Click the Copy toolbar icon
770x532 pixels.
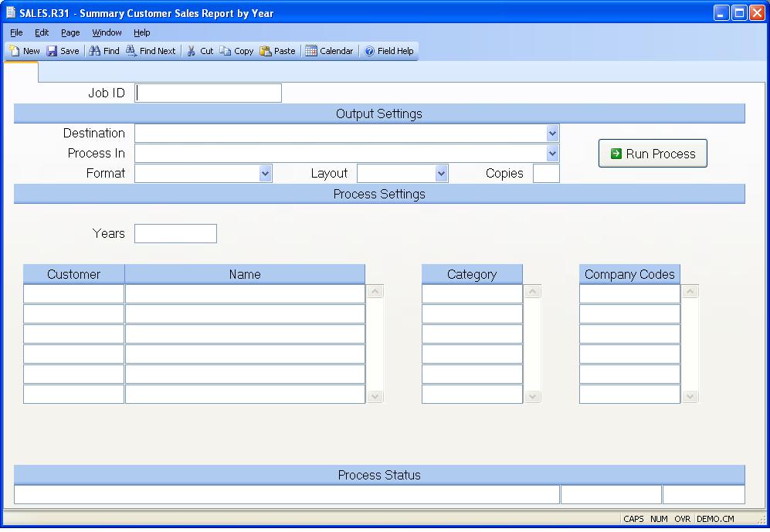click(226, 51)
